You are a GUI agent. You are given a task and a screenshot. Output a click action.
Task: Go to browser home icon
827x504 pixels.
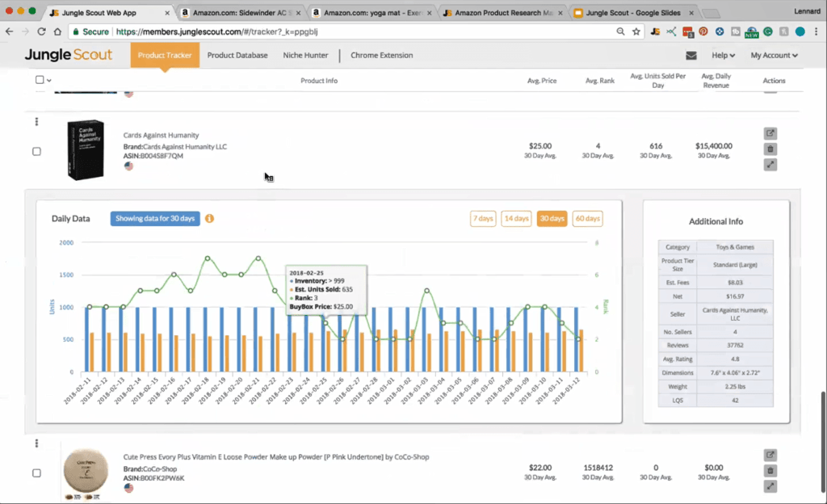coord(57,31)
